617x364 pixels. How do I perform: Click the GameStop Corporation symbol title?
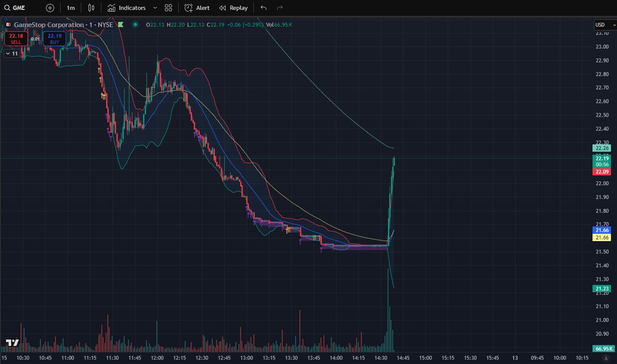pyautogui.click(x=64, y=24)
